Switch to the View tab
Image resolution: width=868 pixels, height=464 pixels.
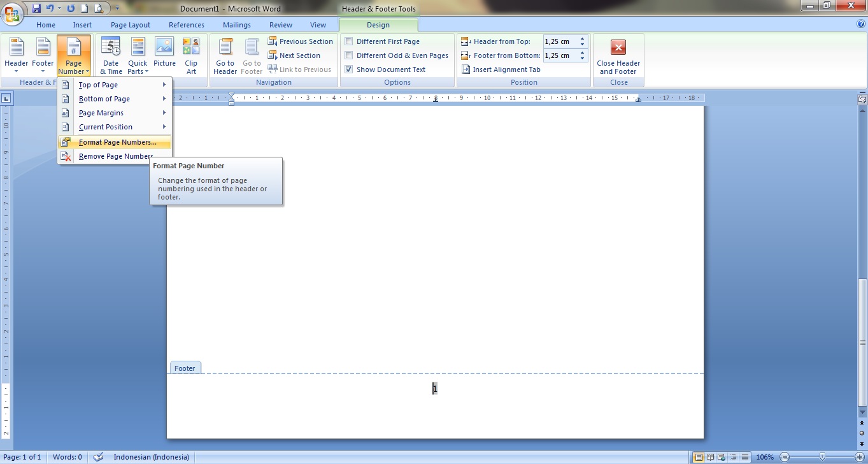tap(318, 25)
